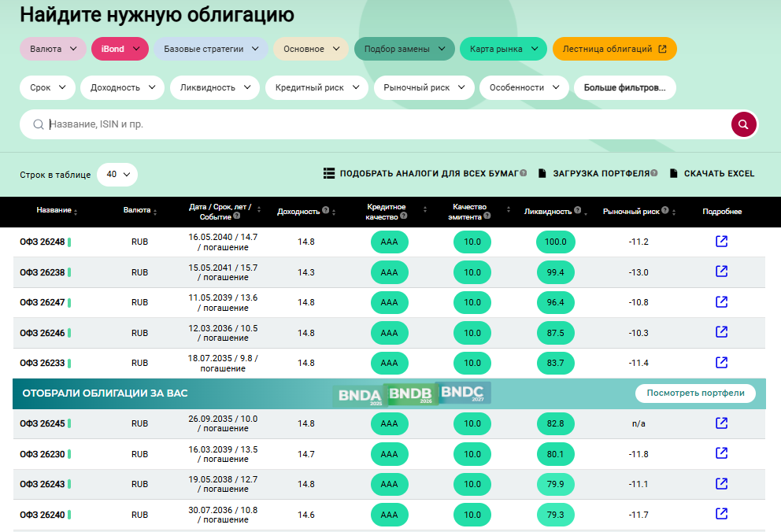Click the red search magnifier button
Viewport: 781px width, 532px height.
[x=743, y=124]
